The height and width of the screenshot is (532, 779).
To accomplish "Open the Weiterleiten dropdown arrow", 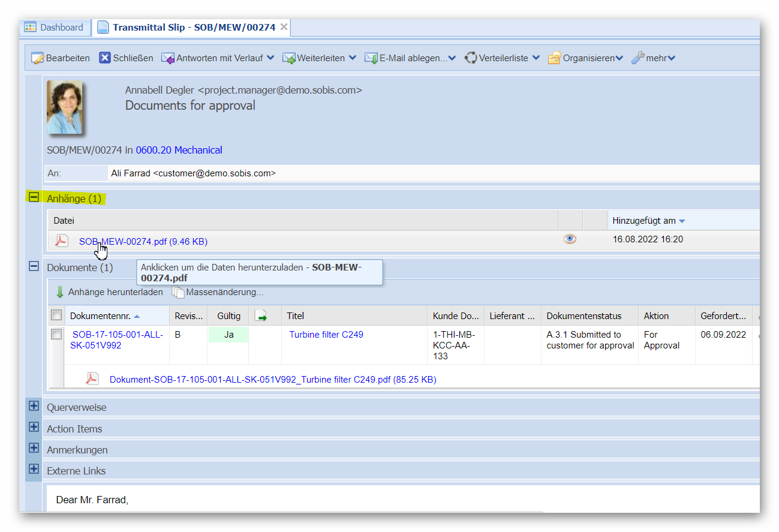I will [x=352, y=58].
